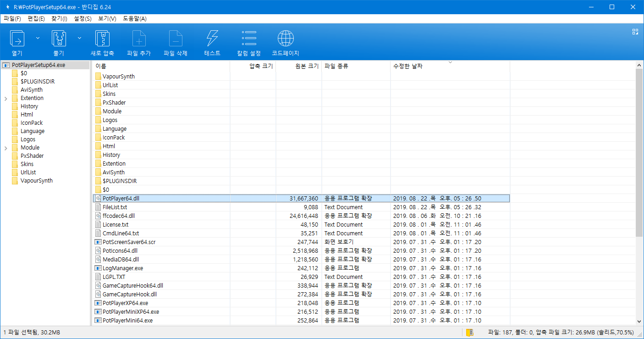
Task: Open the 편집(E) menu
Action: click(36, 19)
